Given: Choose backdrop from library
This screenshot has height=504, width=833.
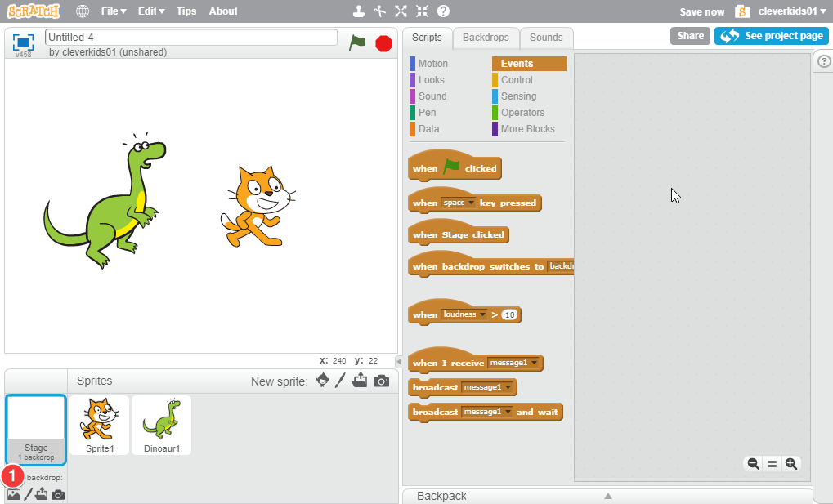Looking at the screenshot, I should click(14, 494).
